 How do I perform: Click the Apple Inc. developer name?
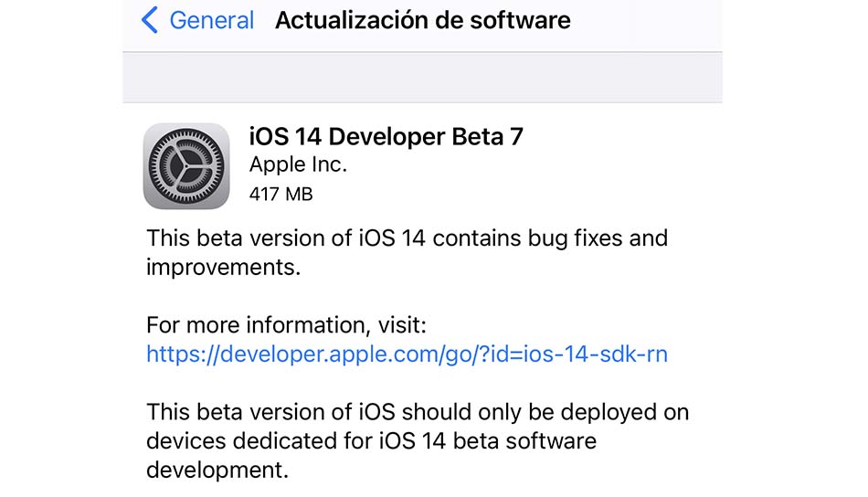coord(298,164)
